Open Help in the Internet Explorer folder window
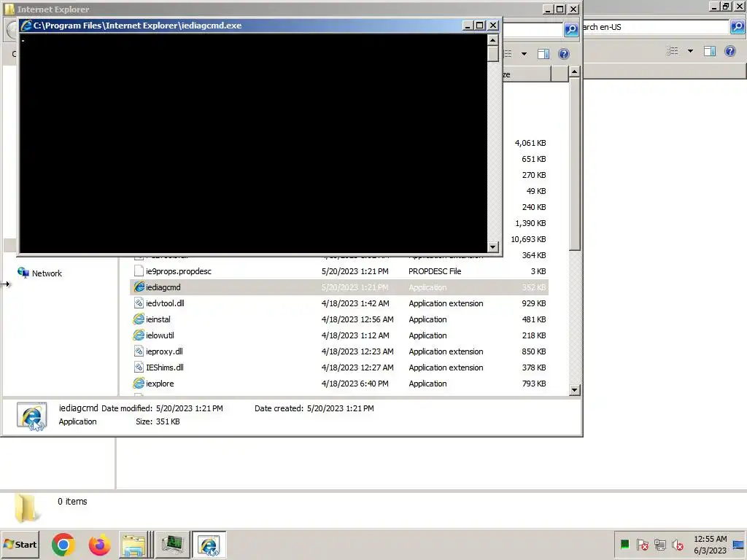Screen dimensions: 747x560 [564, 54]
